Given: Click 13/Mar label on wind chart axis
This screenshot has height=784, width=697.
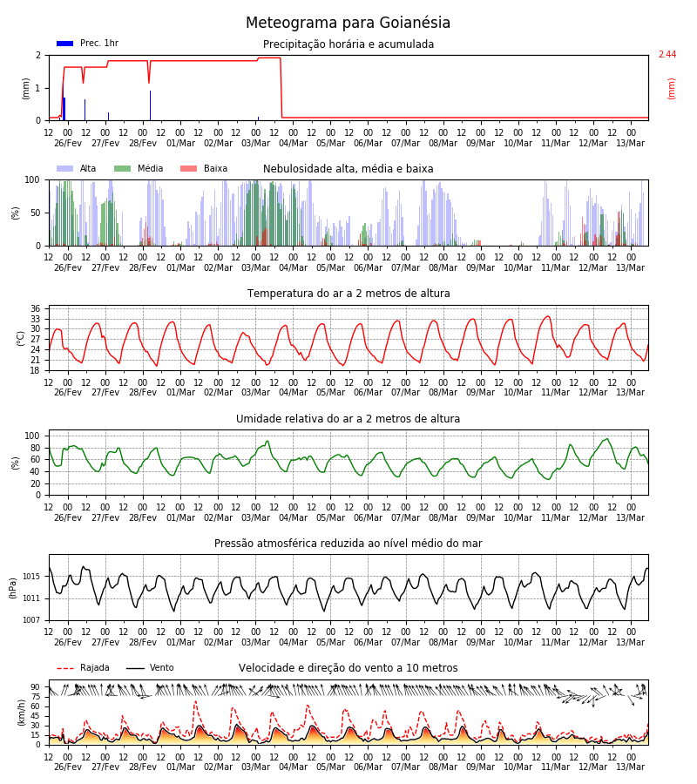Looking at the screenshot, I should coord(631,767).
